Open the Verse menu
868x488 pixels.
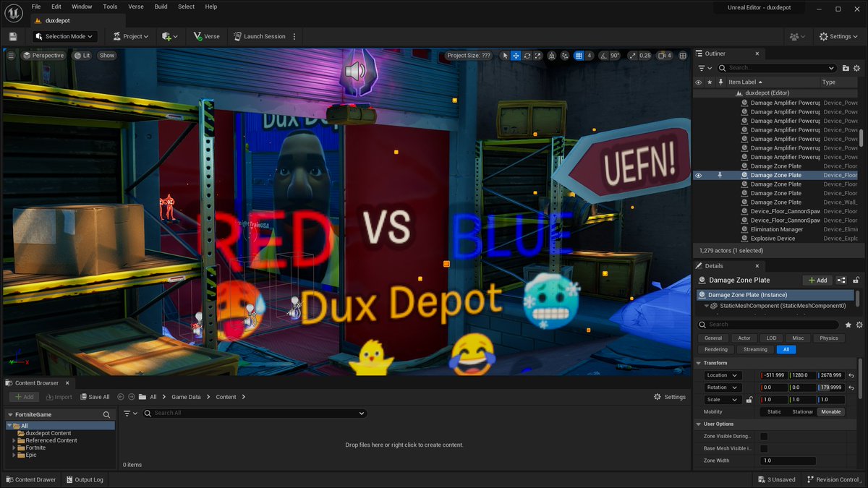click(135, 7)
